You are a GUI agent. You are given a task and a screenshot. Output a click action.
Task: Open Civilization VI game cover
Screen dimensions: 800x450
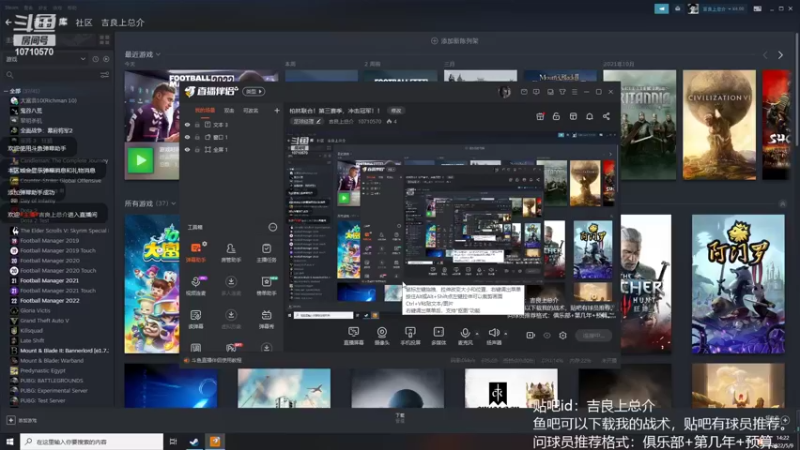pos(719,124)
